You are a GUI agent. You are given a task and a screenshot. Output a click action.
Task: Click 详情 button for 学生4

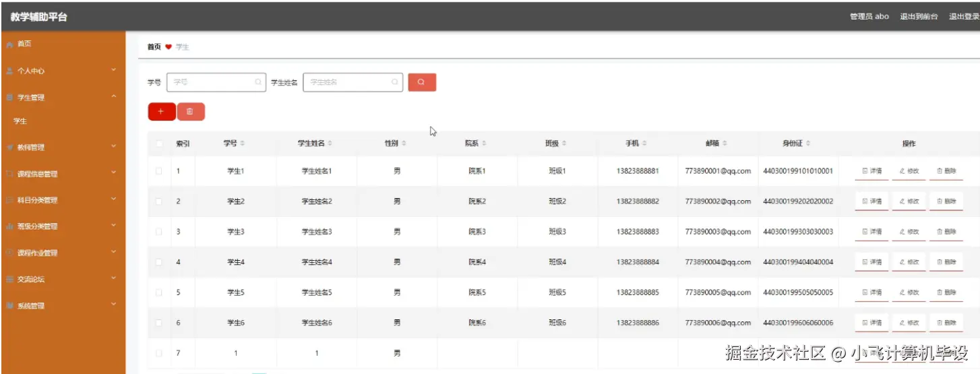[x=871, y=262]
